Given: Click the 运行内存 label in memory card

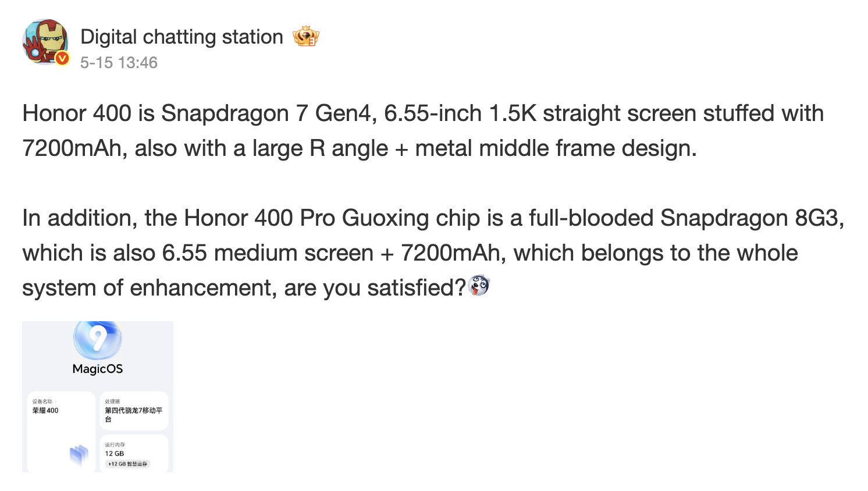Looking at the screenshot, I should [115, 444].
